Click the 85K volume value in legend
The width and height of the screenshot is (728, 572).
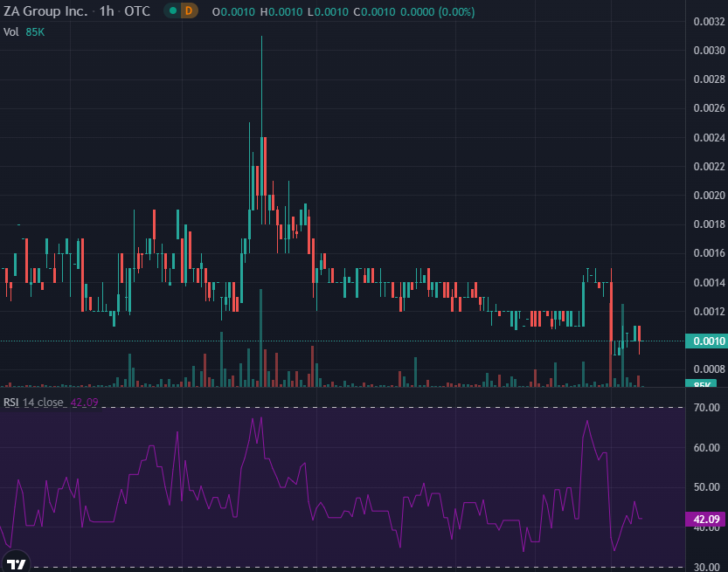(x=35, y=32)
